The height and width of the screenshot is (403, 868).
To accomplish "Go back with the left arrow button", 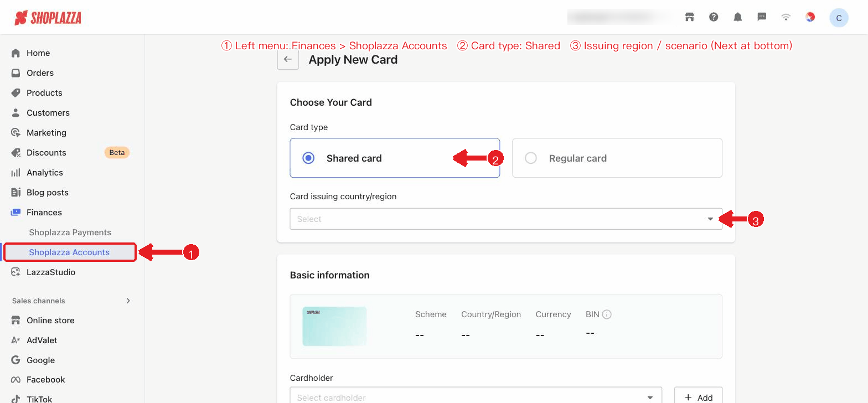I will coord(288,59).
